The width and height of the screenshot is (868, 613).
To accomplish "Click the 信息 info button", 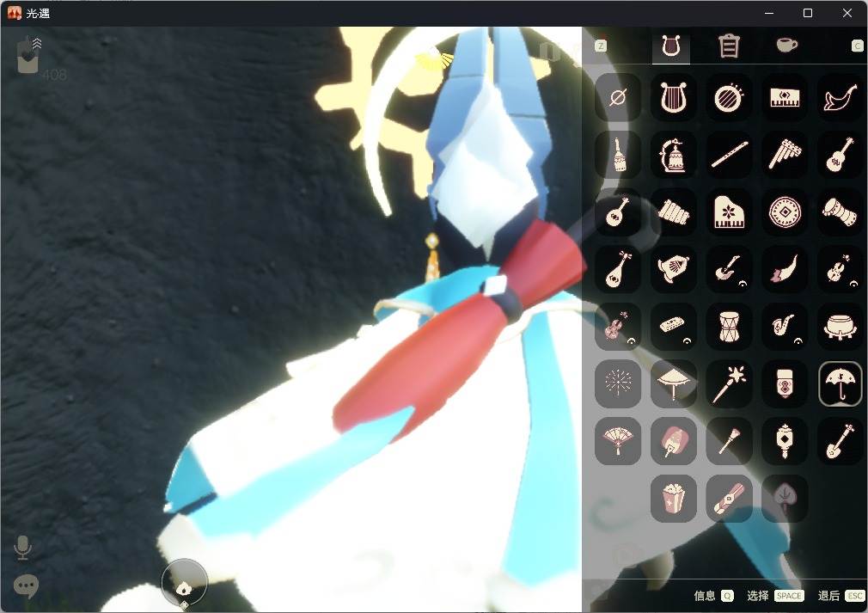I will pyautogui.click(x=713, y=596).
